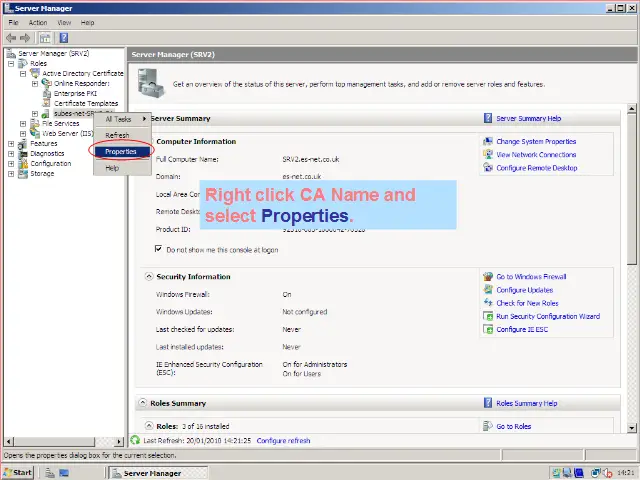Viewport: 640px width, 480px height.
Task: Click the Configure refresh link
Action: pos(283,440)
